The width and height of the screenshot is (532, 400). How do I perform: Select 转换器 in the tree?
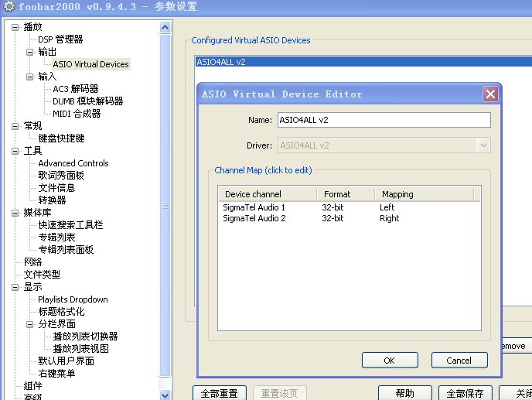point(52,200)
